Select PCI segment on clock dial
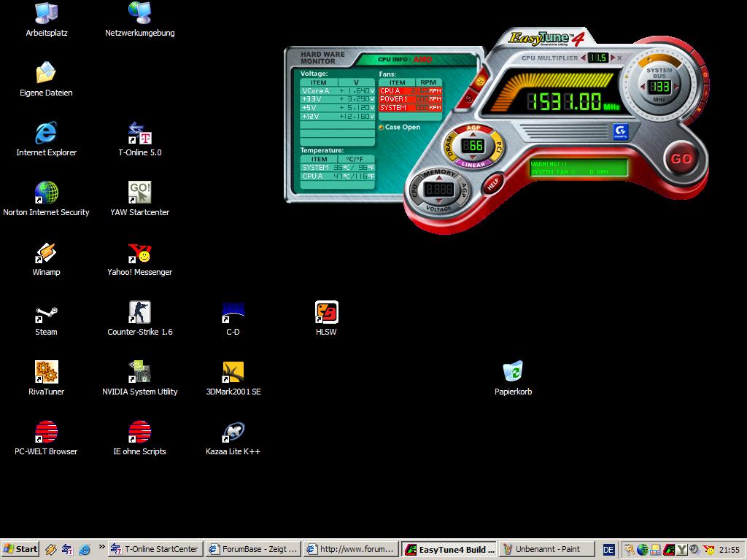Screen dimensions: 747x560 (x=498, y=146)
